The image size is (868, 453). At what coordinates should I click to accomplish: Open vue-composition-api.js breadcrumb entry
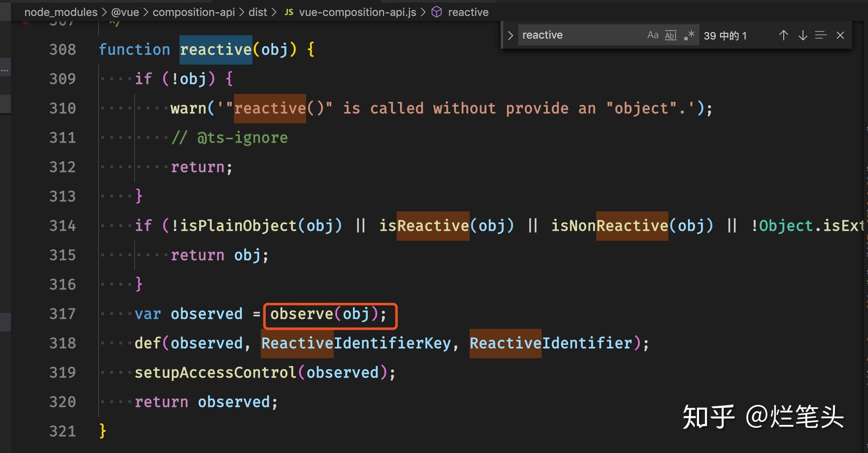coord(357,12)
